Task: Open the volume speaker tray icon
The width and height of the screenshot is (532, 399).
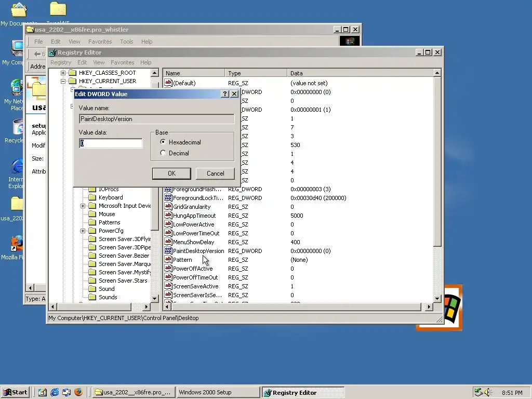Action: [488, 392]
